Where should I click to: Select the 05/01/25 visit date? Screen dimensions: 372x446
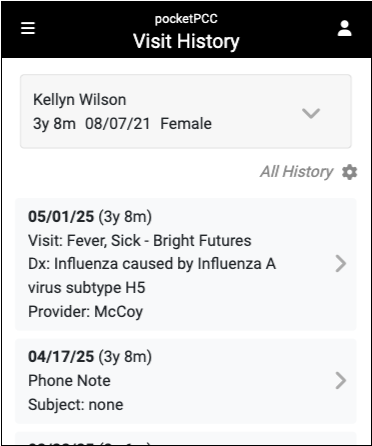pos(61,216)
